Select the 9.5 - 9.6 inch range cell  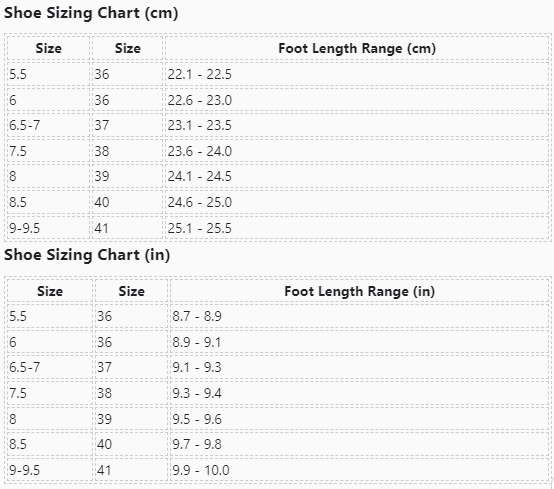pos(359,419)
